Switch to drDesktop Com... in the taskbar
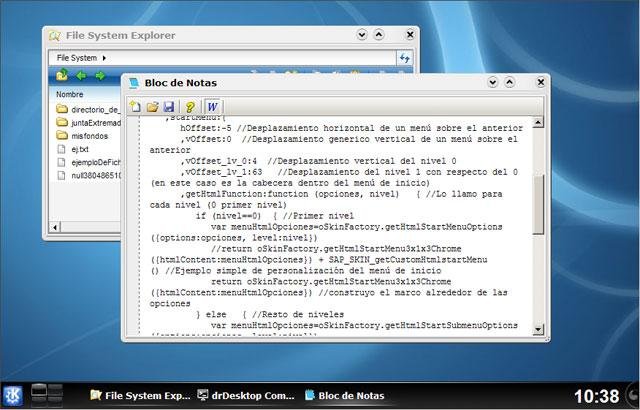Screen dimensions: 640x410 pos(246,395)
